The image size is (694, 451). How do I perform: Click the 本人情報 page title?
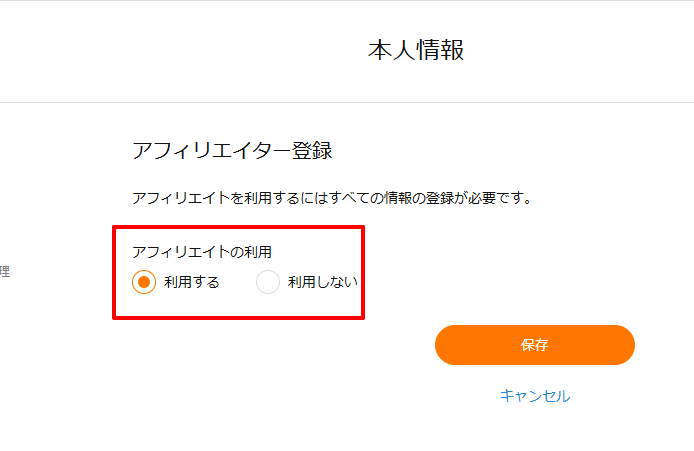click(416, 50)
